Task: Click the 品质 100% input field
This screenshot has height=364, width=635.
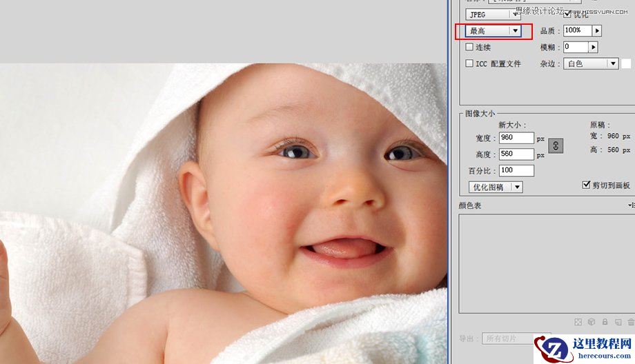Action: click(x=576, y=31)
